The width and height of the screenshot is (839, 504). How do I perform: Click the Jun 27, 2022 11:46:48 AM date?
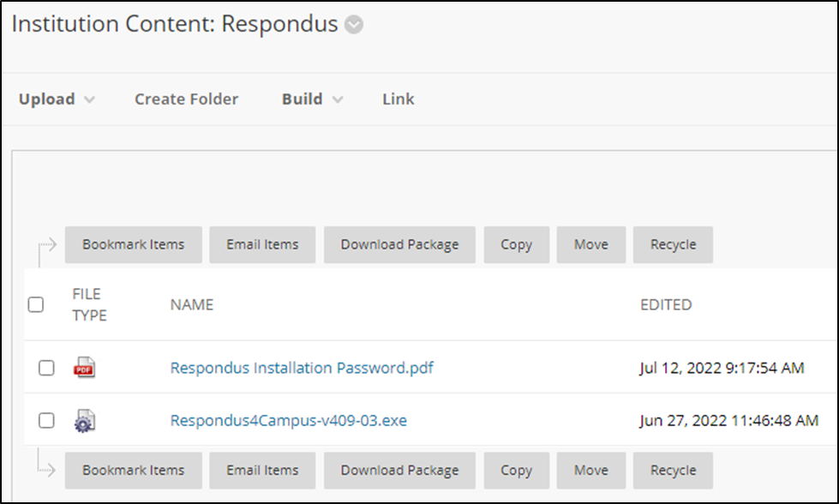728,421
